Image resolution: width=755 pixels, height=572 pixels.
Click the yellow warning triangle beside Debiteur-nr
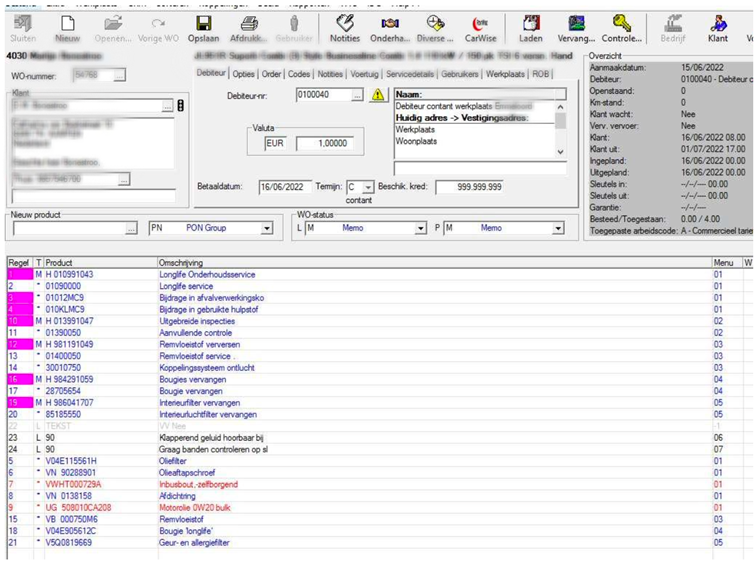[x=378, y=95]
